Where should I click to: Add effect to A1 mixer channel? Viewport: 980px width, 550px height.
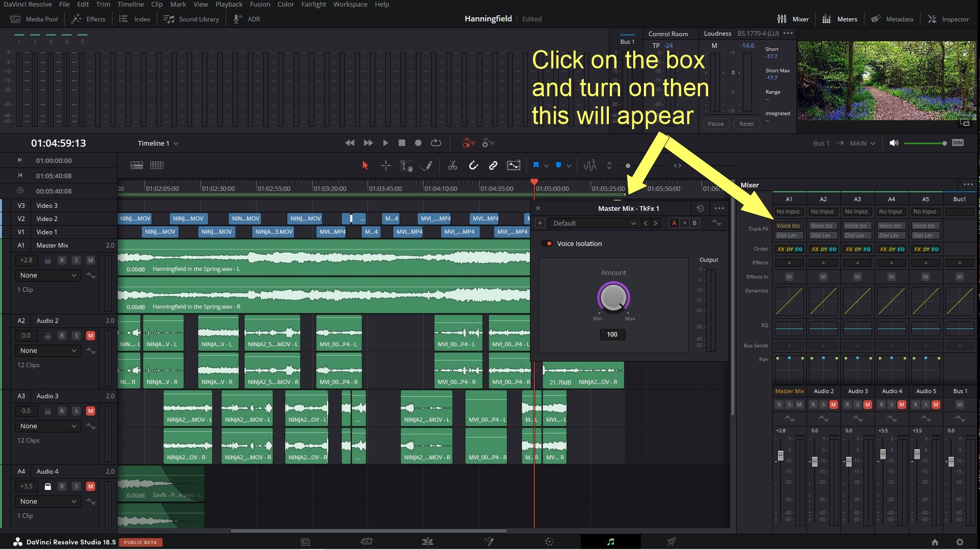tap(789, 263)
